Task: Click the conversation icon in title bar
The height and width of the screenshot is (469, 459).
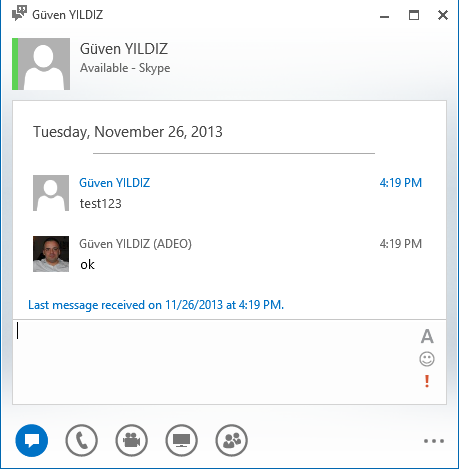Action: [19, 14]
